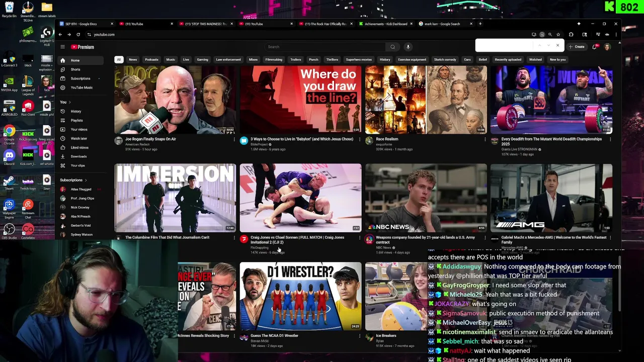The width and height of the screenshot is (644, 362).
Task: Open Recycle Bin on desktop
Action: click(x=9, y=10)
